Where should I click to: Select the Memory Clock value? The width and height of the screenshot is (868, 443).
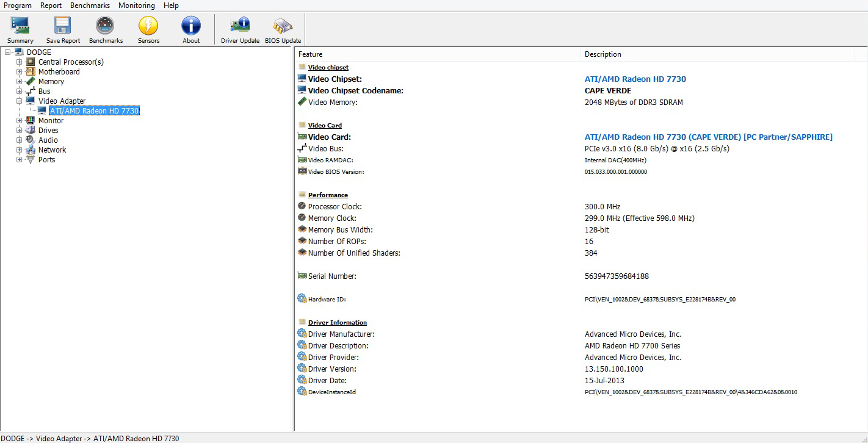point(640,218)
